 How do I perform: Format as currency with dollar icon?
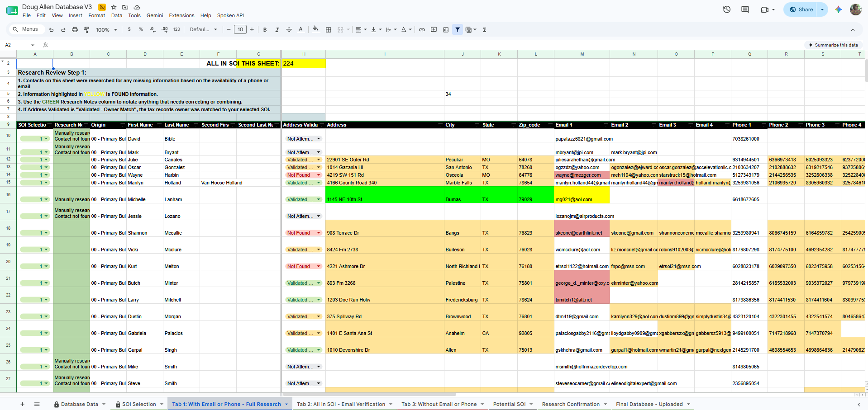[129, 29]
